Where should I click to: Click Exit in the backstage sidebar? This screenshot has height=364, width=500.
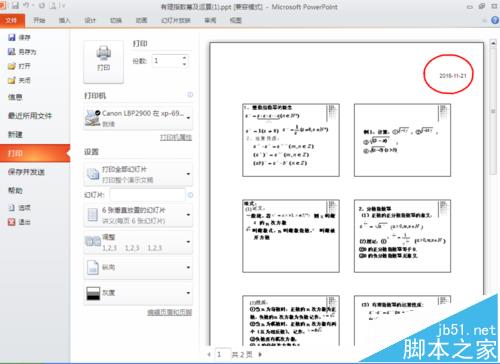(x=19, y=222)
